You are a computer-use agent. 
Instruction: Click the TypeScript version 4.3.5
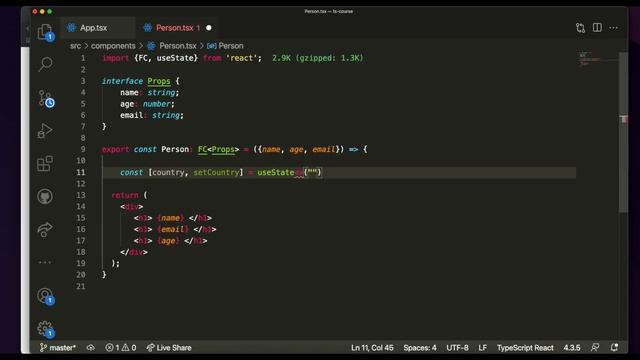pyautogui.click(x=572, y=348)
